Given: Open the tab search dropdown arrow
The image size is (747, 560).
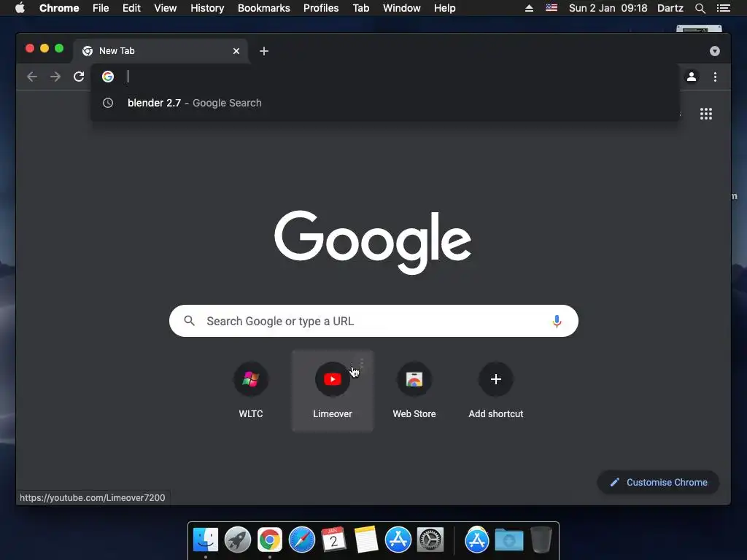Looking at the screenshot, I should (x=715, y=51).
